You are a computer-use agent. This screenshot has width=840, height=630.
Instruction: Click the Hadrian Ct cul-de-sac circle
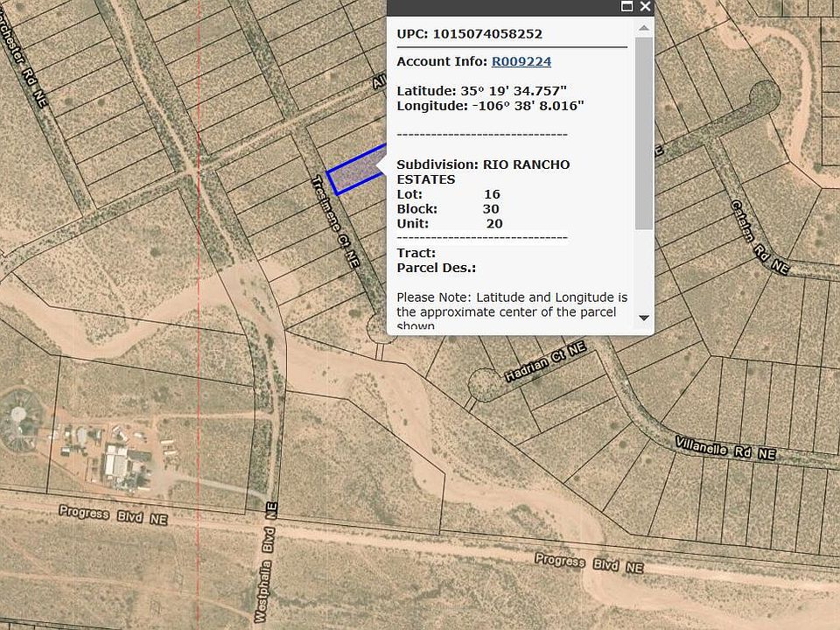(x=482, y=383)
